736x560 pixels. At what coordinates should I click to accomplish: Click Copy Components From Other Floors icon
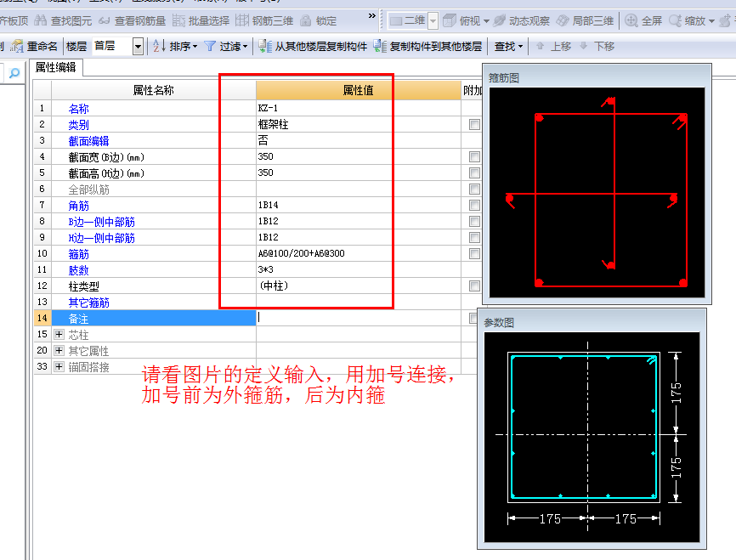click(x=265, y=46)
